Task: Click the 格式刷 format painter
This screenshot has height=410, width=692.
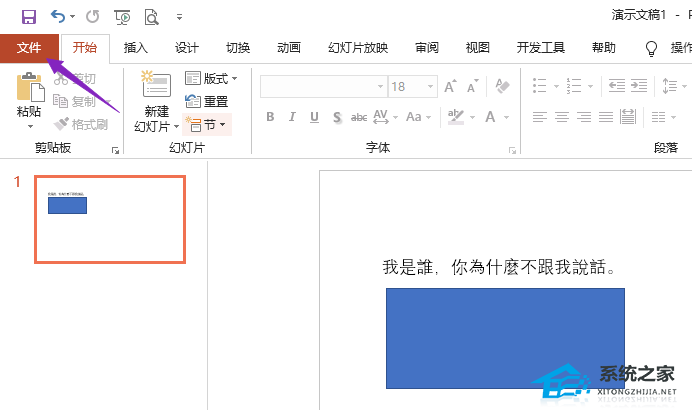Action: (x=81, y=124)
